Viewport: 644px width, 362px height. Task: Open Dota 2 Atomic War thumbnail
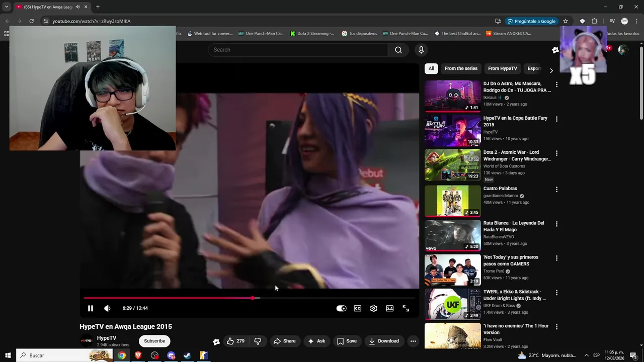click(453, 165)
